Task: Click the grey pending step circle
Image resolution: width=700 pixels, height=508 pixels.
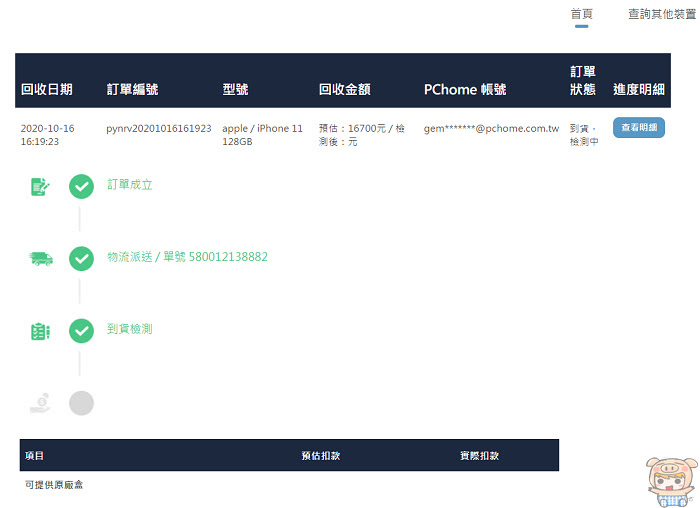Action: coord(81,403)
